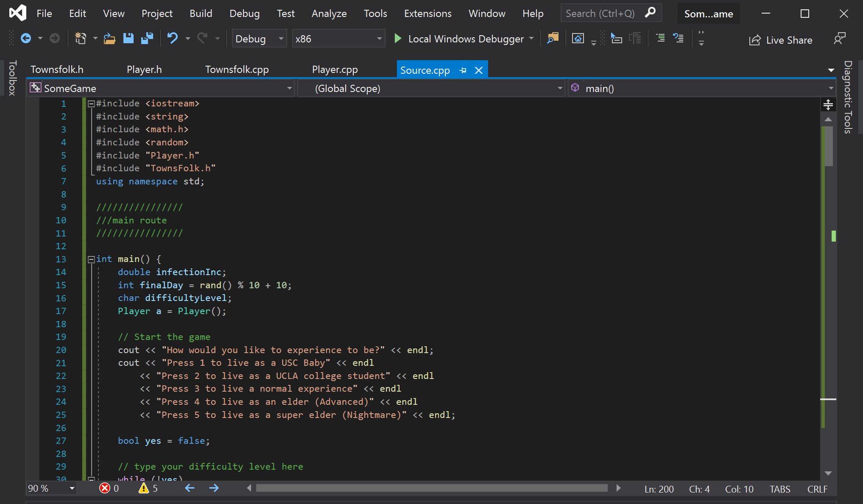This screenshot has height=504, width=863.
Task: Expand the 90 % zoom level dropdown
Action: click(72, 488)
